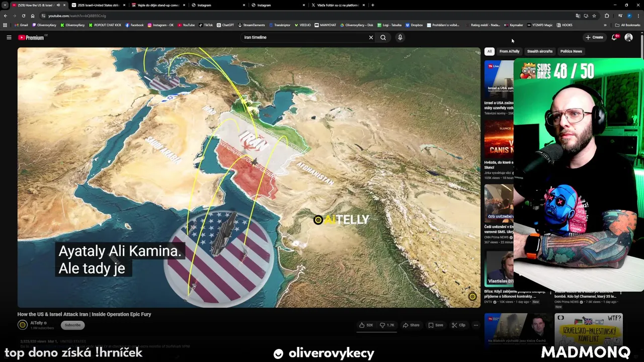Select the Stealth aircrafts filter chip

pos(540,51)
